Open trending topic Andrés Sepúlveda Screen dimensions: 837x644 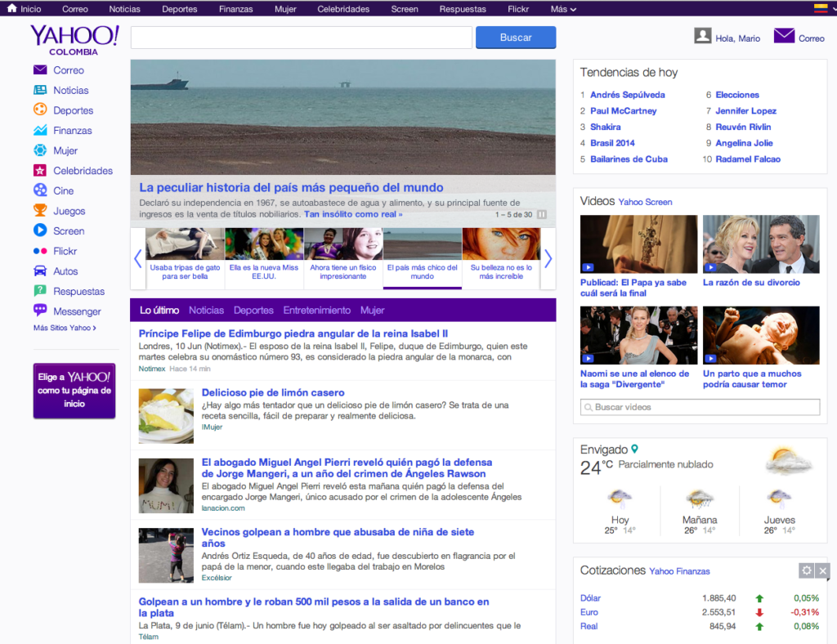628,95
